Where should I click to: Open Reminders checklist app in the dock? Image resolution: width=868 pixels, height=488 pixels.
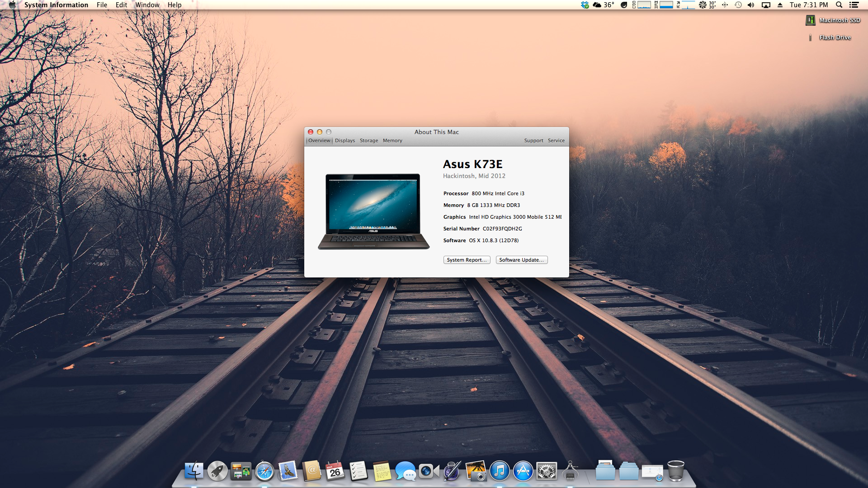tap(359, 471)
